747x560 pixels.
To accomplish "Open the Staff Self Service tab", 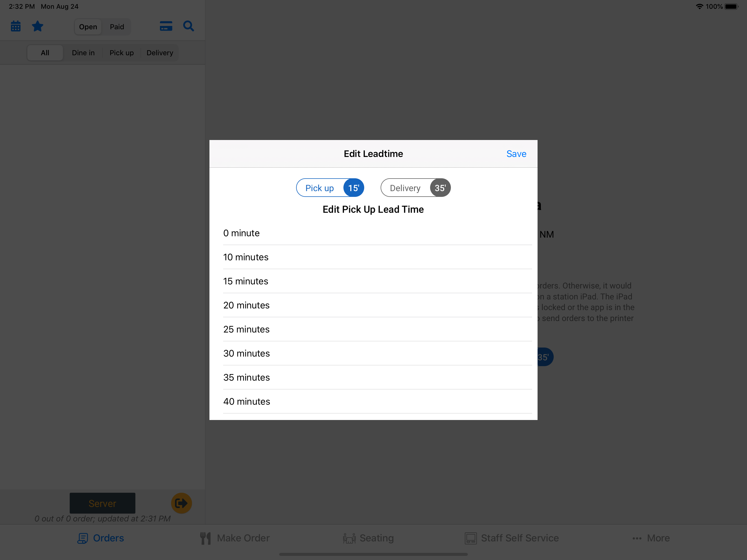I will [x=512, y=538].
